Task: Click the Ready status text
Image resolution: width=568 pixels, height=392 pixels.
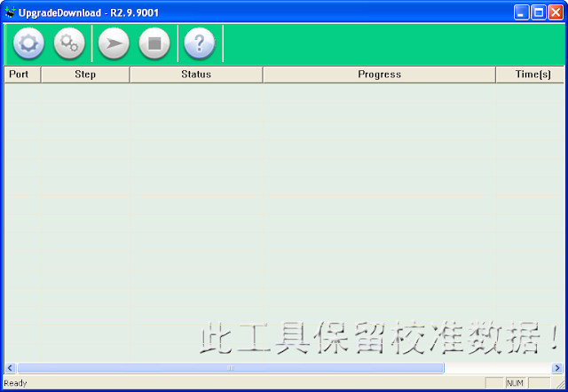Action: tap(15, 383)
